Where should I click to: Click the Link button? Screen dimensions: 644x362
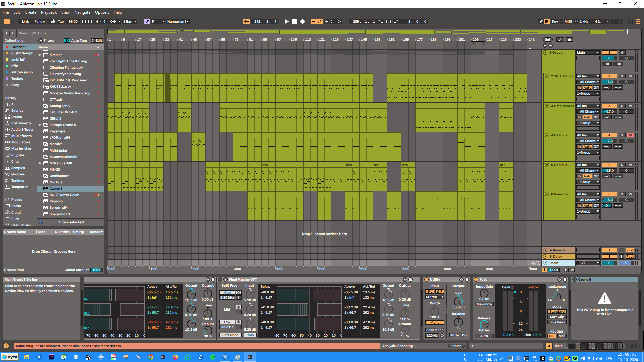(x=25, y=21)
